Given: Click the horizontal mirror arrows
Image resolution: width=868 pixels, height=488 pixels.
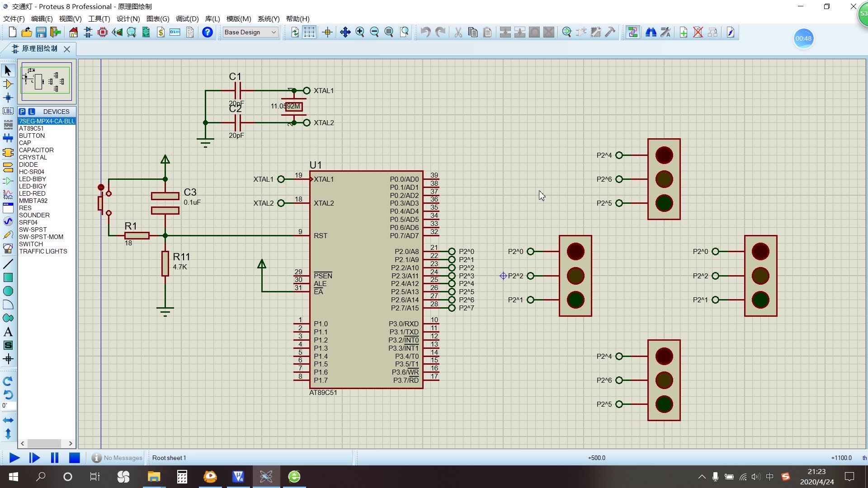Looking at the screenshot, I should pos(8,420).
